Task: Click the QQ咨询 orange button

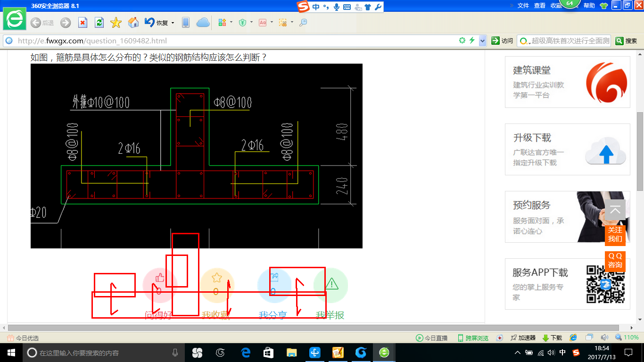Action: click(615, 260)
